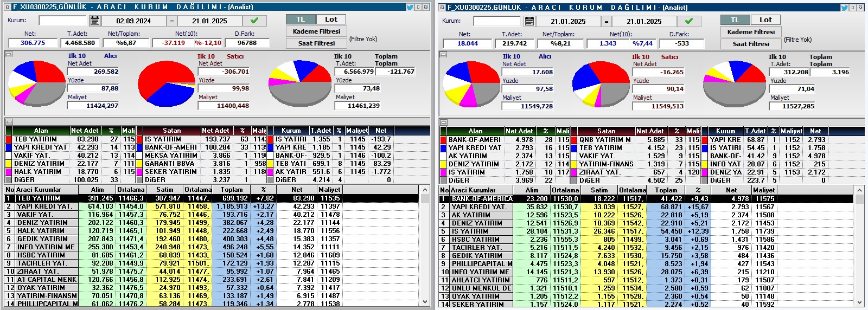868x310 pixels.
Task: Open Kademe Filtresi in left window
Action: pyautogui.click(x=316, y=31)
